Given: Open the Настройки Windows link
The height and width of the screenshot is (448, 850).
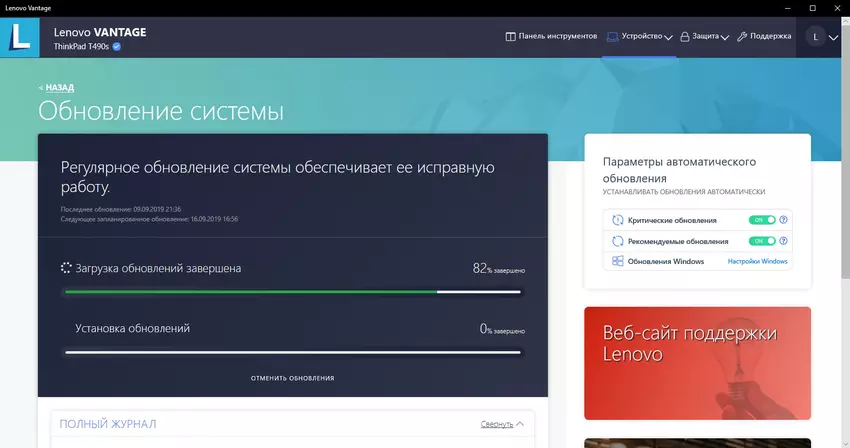Looking at the screenshot, I should (x=757, y=262).
